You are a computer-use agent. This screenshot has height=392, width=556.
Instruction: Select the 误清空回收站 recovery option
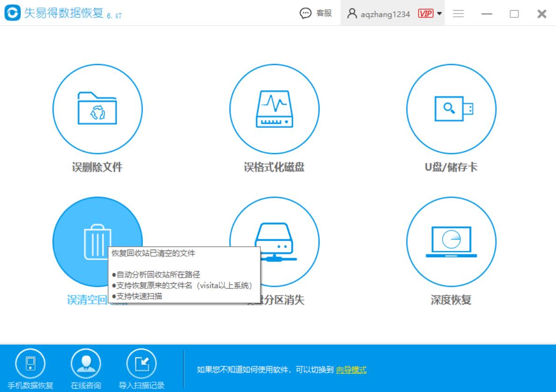tap(84, 229)
